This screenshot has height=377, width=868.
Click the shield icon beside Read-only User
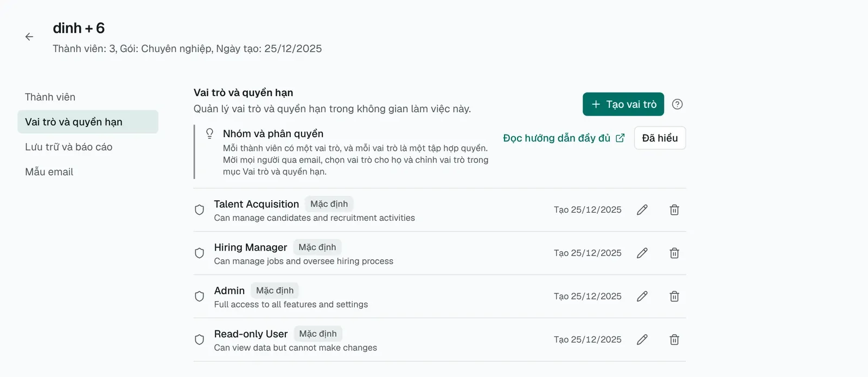coord(199,340)
